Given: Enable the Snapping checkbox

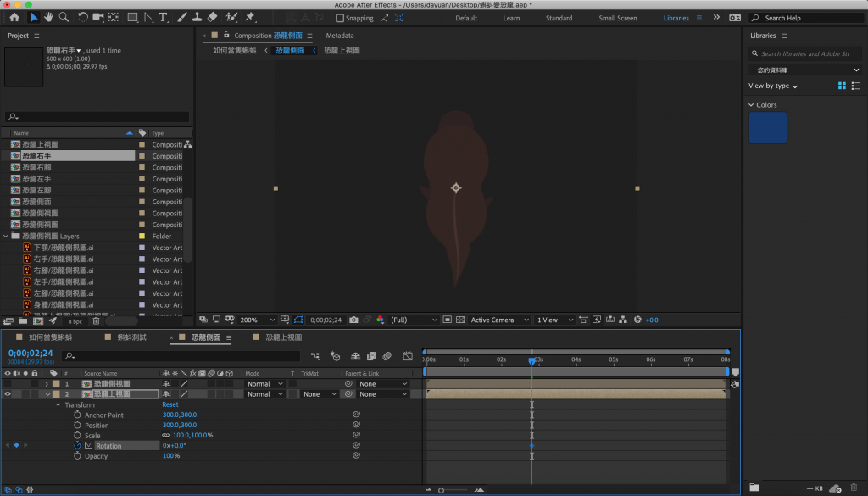Looking at the screenshot, I should click(x=340, y=18).
